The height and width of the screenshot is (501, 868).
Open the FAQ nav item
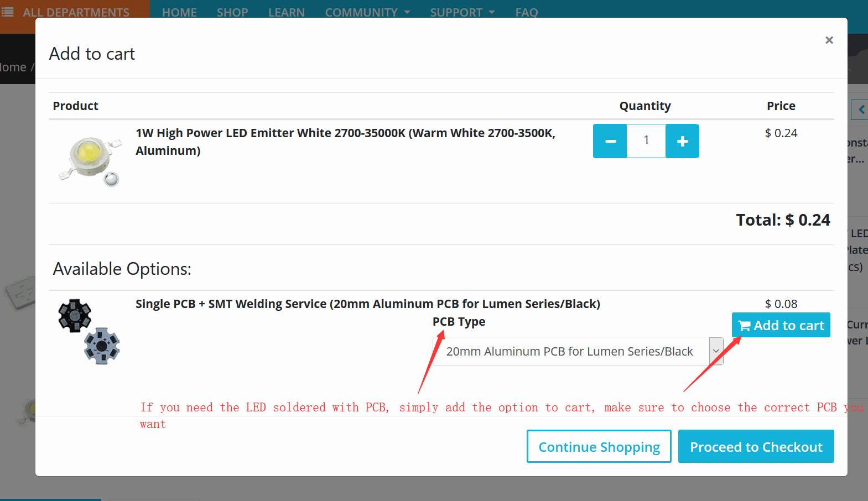(x=526, y=12)
